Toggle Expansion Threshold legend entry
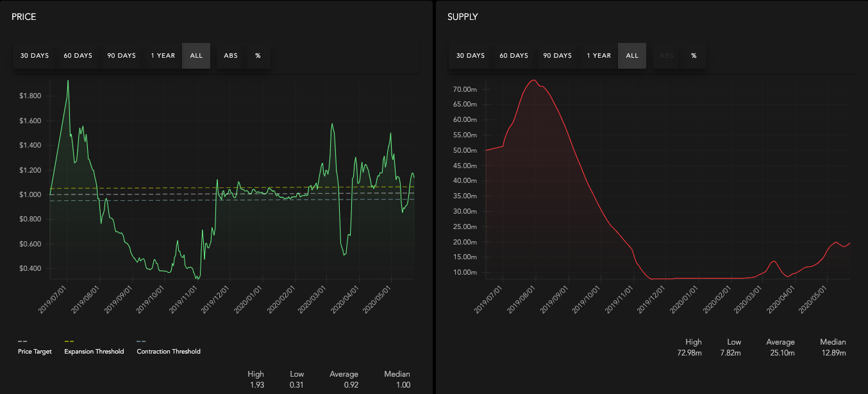Image resolution: width=868 pixels, height=394 pixels. tap(94, 352)
